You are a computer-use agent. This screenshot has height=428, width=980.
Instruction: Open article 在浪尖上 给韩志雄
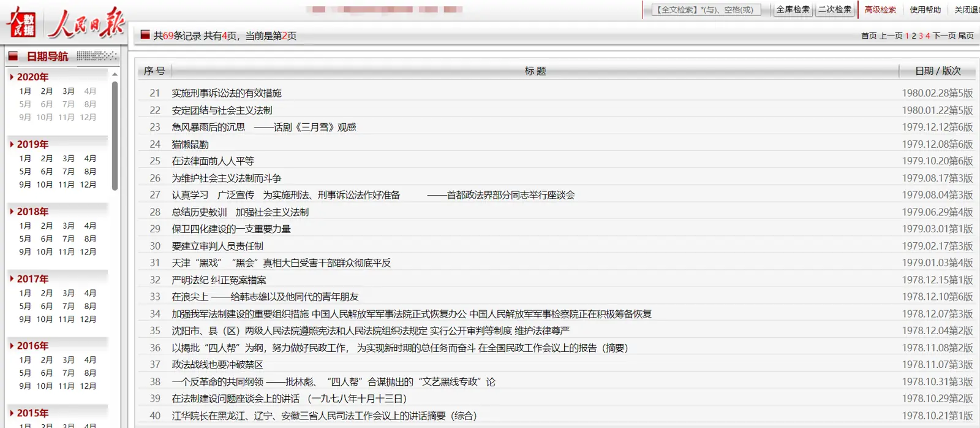tap(265, 297)
